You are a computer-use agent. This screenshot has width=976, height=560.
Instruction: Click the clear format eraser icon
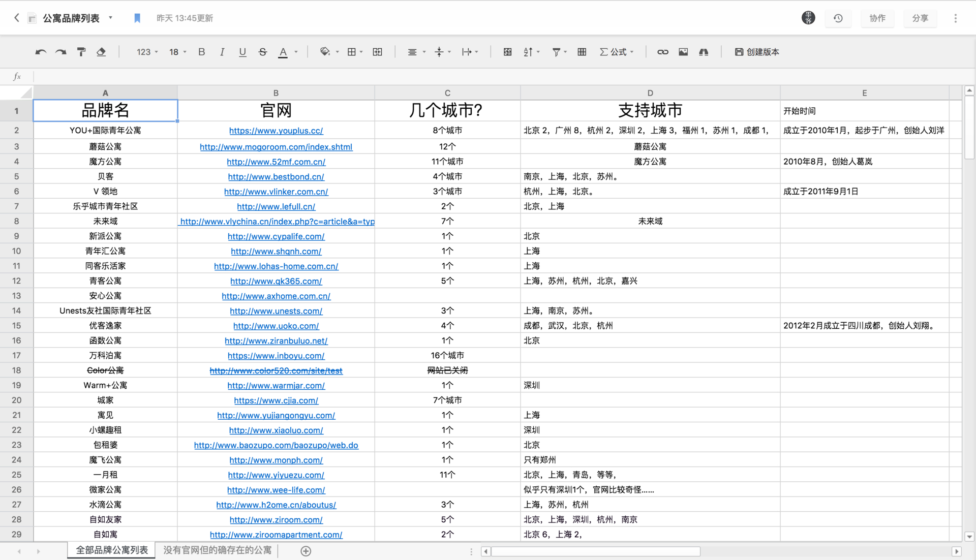click(x=101, y=52)
